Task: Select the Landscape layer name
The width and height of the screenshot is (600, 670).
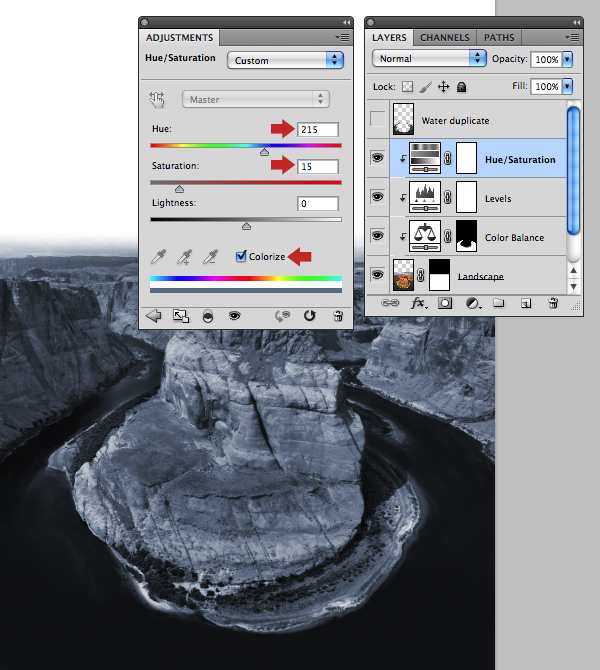Action: coord(480,276)
